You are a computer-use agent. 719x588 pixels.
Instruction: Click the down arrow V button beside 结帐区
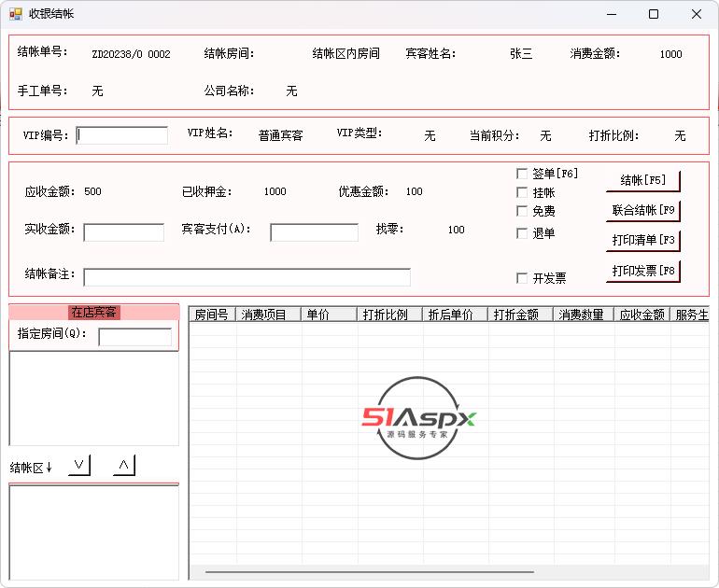79,465
